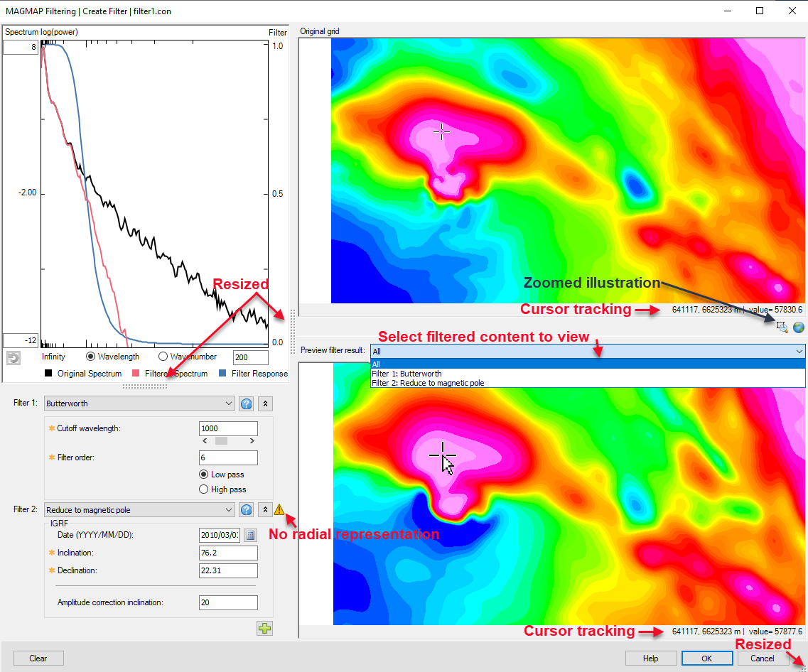Open help for Filter 1 Butterworth
Viewport: 808px width, 672px height.
tap(247, 403)
